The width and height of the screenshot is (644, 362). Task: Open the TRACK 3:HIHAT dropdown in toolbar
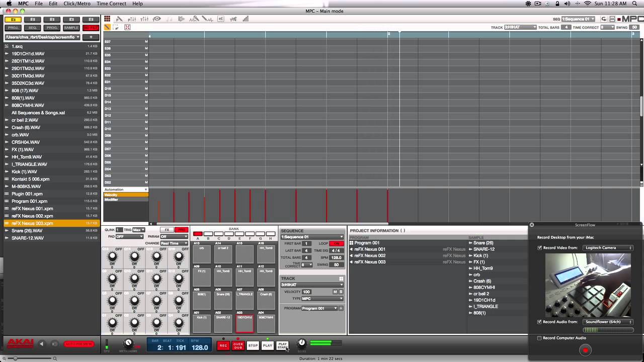pos(520,27)
